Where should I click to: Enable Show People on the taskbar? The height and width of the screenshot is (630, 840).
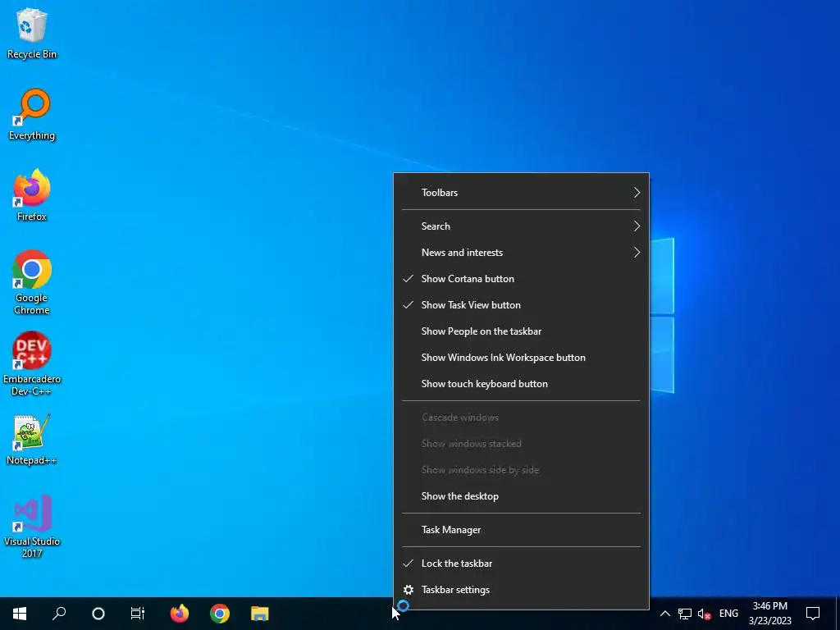(521, 331)
